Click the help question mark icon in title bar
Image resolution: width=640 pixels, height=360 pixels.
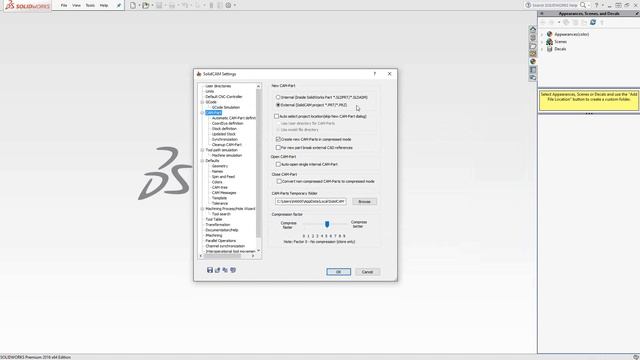[596, 5]
